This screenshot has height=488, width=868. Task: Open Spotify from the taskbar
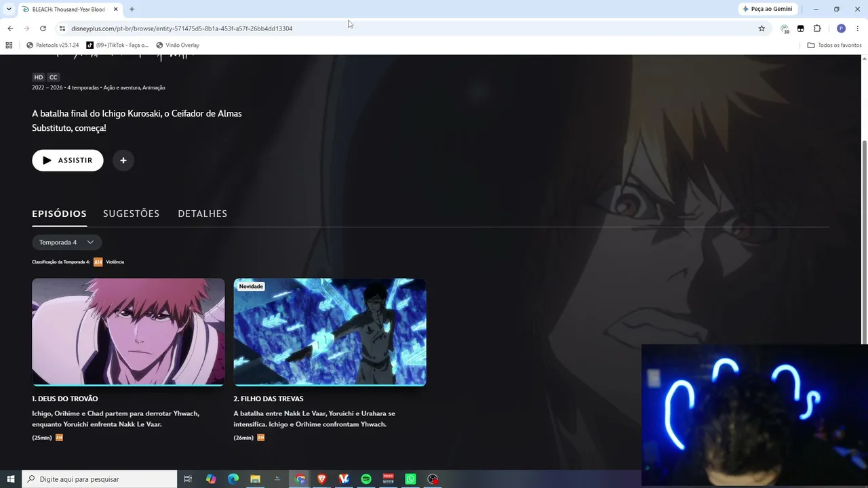click(366, 479)
